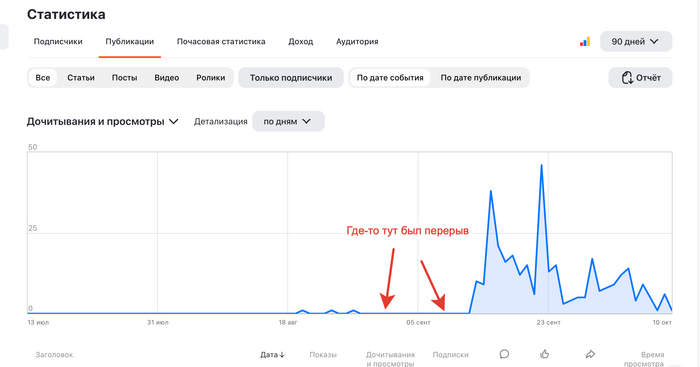
Task: Open the по дням detail dropdown
Action: coord(288,121)
